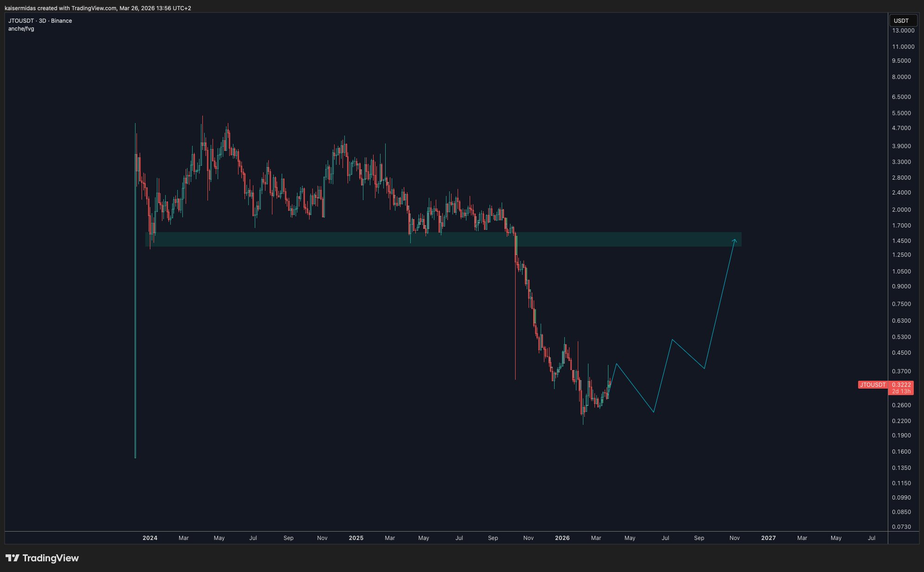Click the 0.3222 current price label
Screen dimensions: 924x572
[901, 385]
